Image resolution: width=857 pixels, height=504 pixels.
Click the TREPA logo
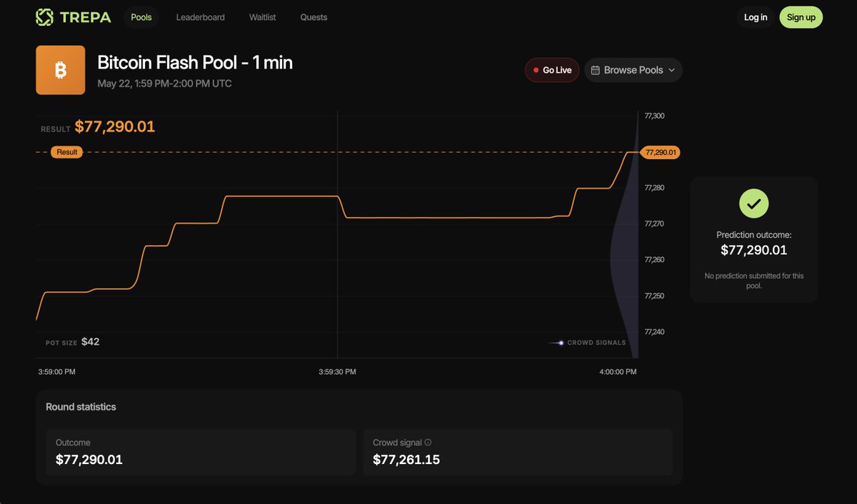tap(74, 17)
